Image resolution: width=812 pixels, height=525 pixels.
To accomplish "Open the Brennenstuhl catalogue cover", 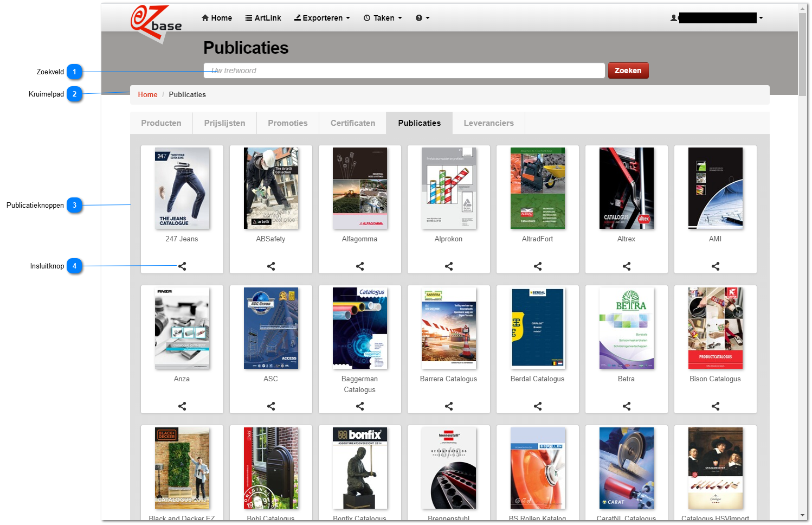I will [449, 468].
